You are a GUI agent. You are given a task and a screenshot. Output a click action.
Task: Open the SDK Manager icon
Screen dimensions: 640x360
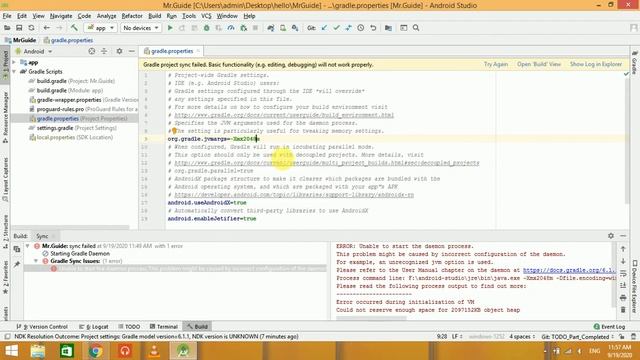(295, 28)
